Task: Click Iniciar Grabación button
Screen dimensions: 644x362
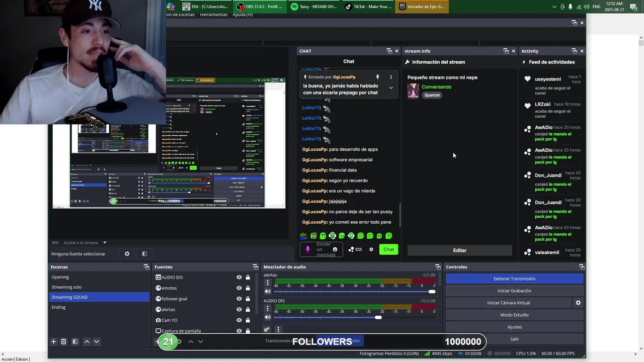Action: pos(514,291)
